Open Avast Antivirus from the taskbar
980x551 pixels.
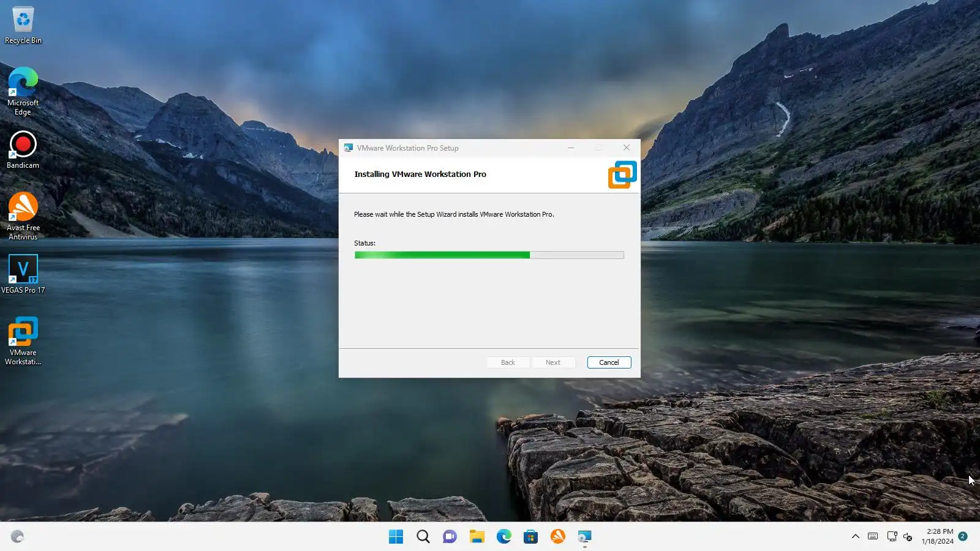coord(558,537)
